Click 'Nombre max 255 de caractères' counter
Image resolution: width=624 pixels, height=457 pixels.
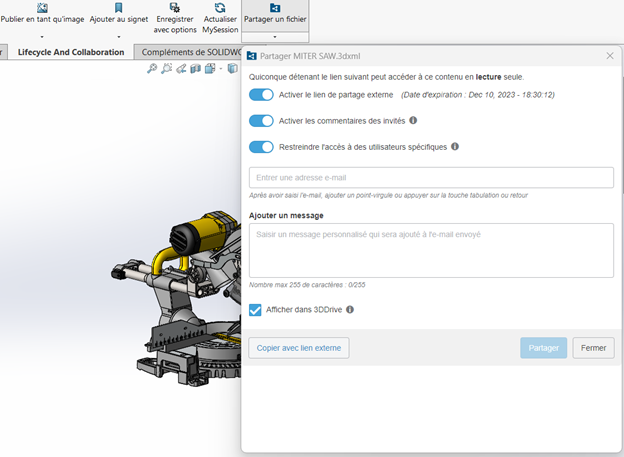tap(307, 285)
